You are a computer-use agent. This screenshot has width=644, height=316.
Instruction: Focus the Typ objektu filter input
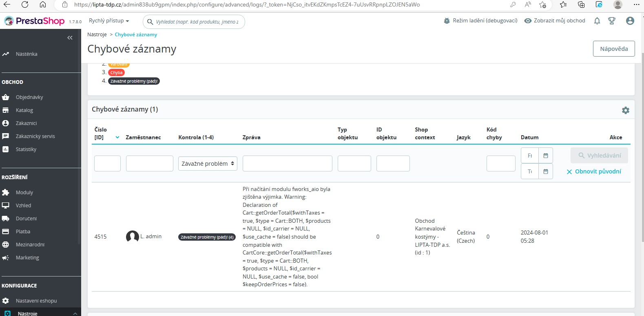point(354,163)
